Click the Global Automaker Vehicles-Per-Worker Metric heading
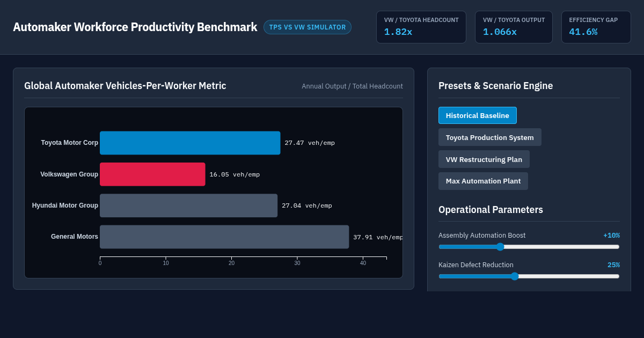The image size is (644, 338). click(x=125, y=86)
